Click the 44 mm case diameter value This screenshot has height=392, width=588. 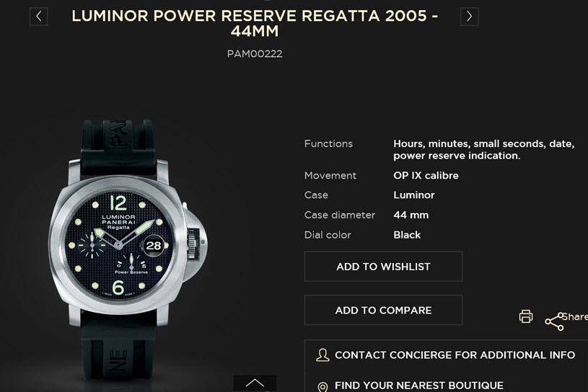click(411, 215)
